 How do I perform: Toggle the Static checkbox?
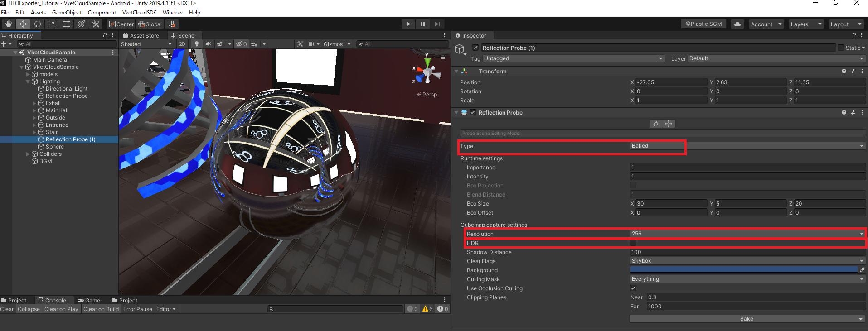pos(841,48)
